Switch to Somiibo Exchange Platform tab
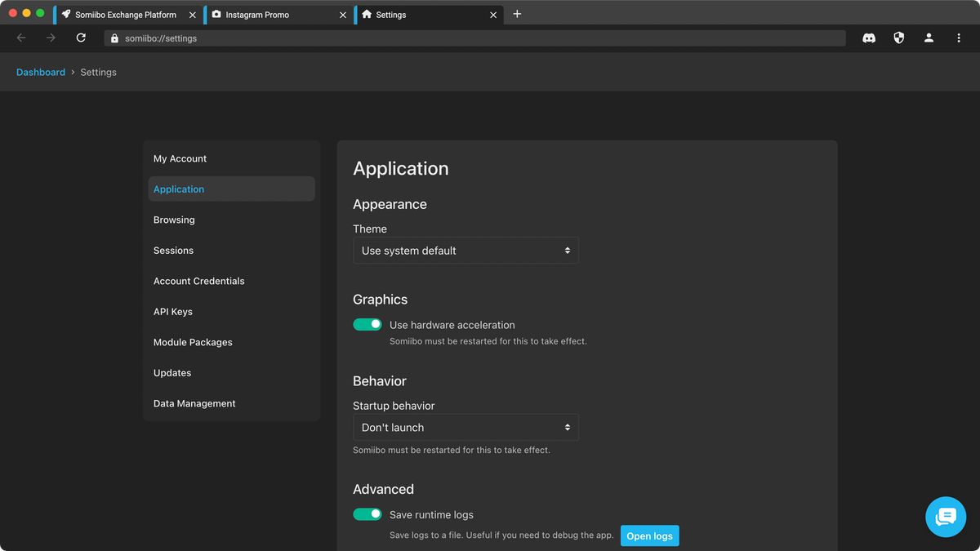The image size is (980, 551). pyautogui.click(x=125, y=15)
